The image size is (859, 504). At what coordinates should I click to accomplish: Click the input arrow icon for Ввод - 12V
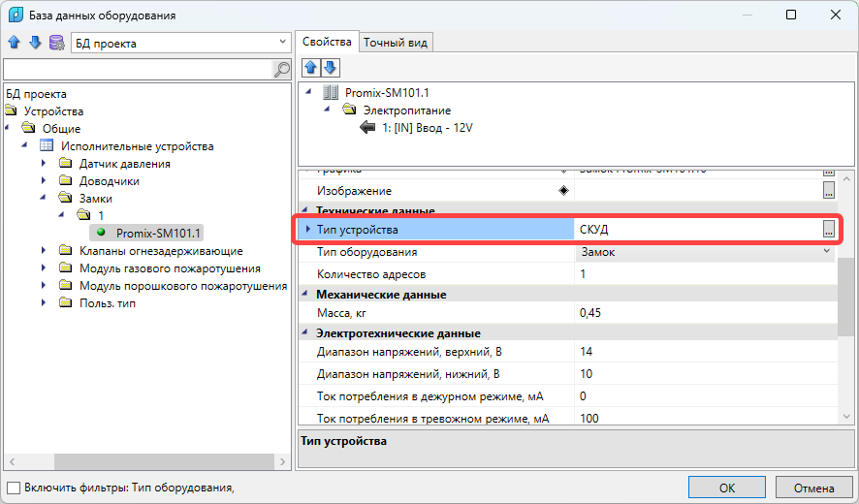pos(367,128)
